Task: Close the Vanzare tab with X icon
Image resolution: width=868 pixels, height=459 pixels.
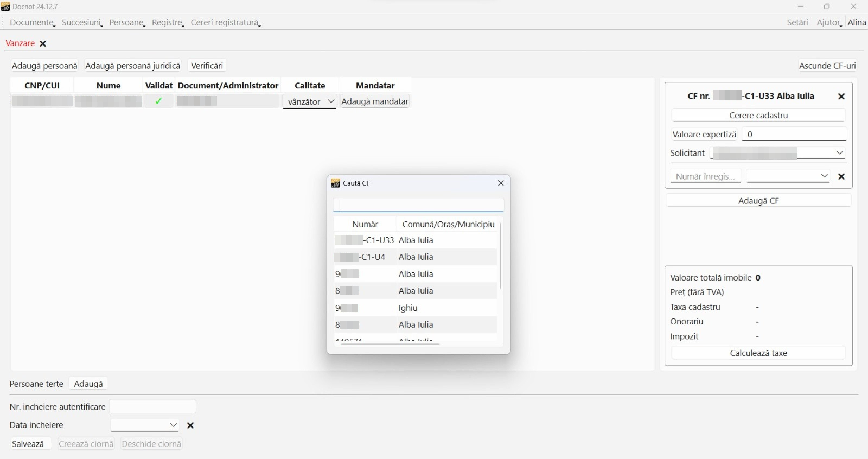Action: tap(43, 44)
